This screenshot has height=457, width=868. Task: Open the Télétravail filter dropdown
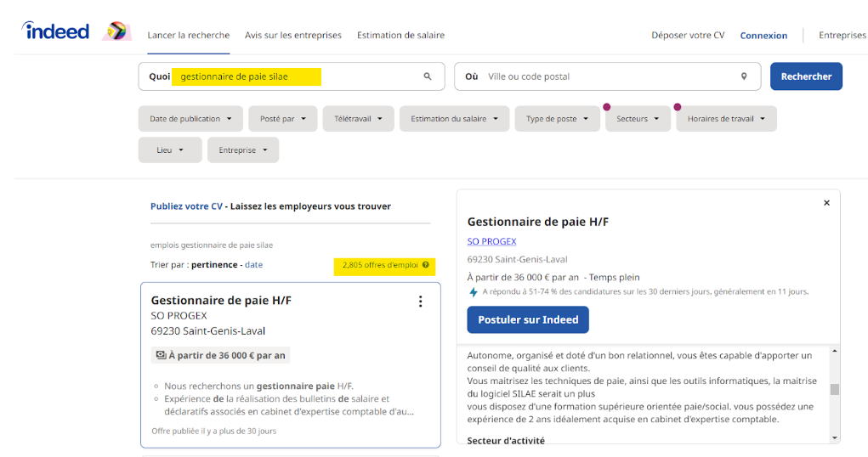[358, 118]
